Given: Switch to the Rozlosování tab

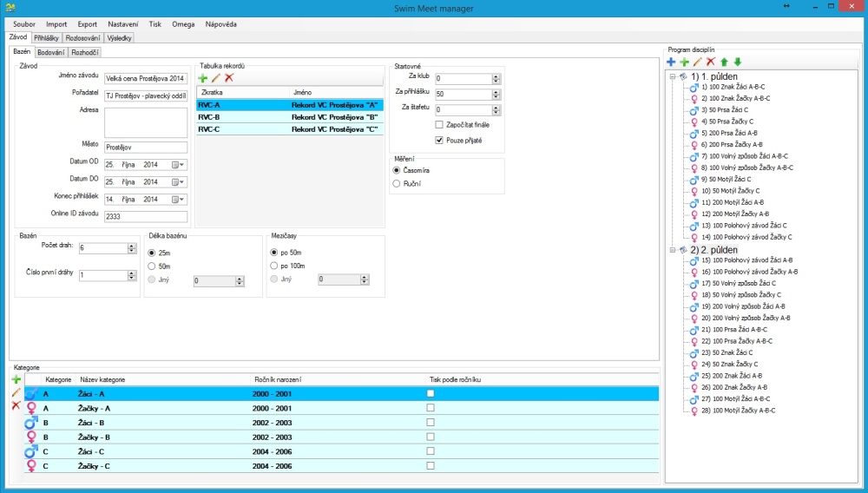Looking at the screenshot, I should [83, 38].
